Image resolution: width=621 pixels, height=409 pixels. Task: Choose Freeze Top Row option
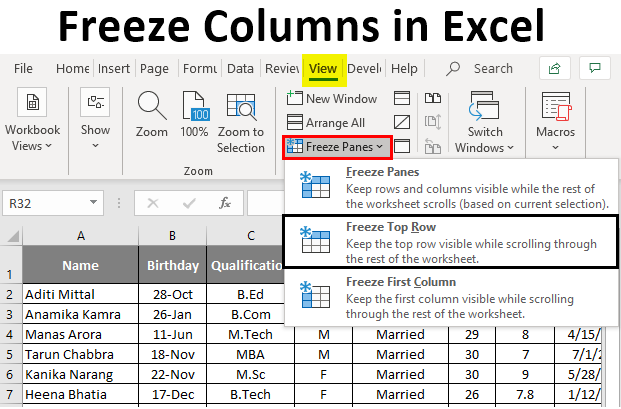(448, 242)
